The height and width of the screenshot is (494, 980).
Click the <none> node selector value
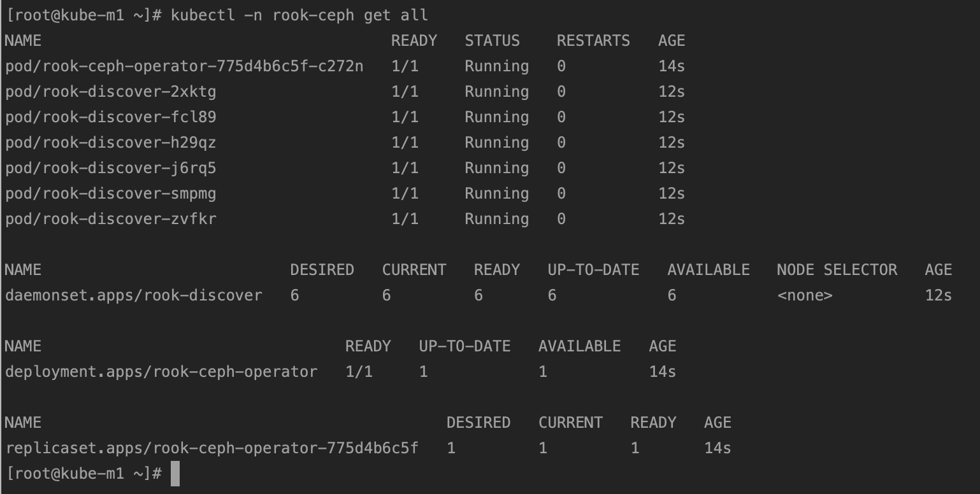click(x=805, y=295)
